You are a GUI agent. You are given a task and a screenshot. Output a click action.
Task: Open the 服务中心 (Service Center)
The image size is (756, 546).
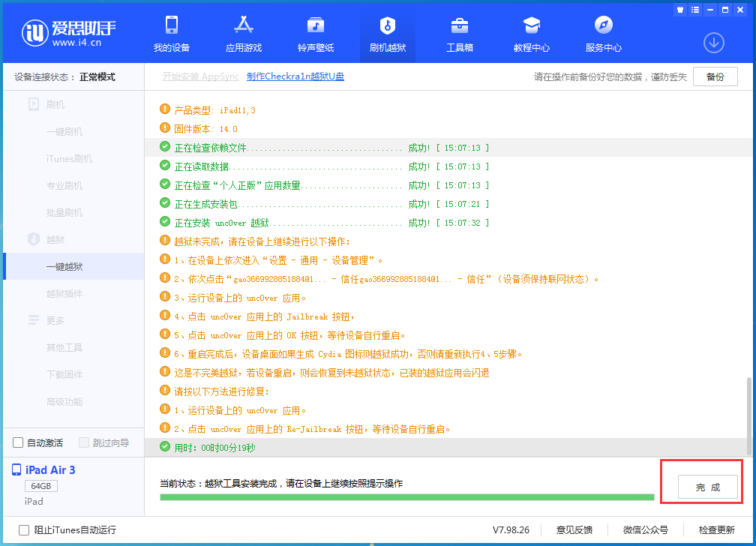(603, 33)
